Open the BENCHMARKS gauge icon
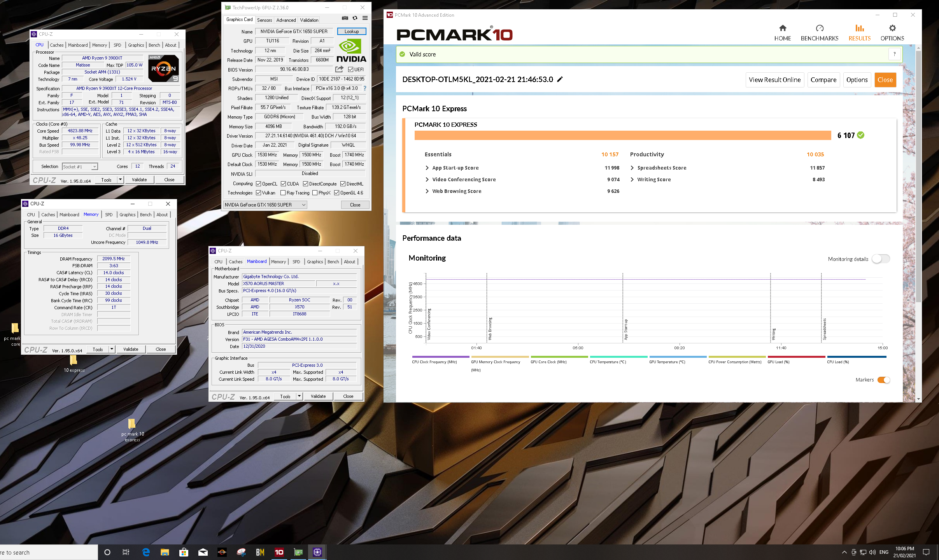 coord(819,28)
